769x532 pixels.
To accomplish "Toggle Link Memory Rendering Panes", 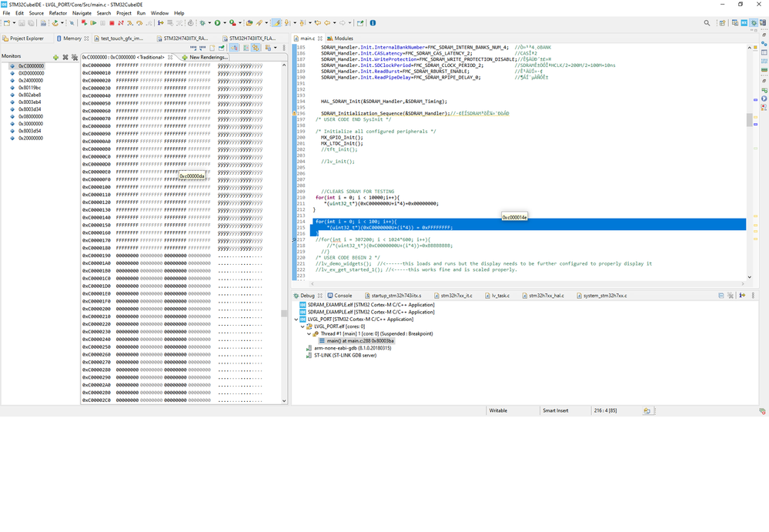I will pos(256,48).
